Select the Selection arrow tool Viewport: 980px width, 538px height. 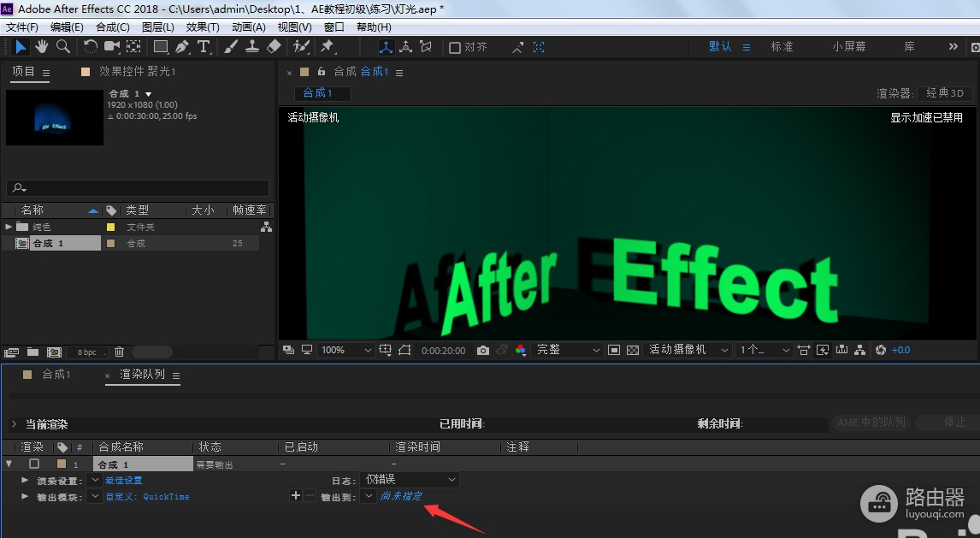[x=21, y=47]
